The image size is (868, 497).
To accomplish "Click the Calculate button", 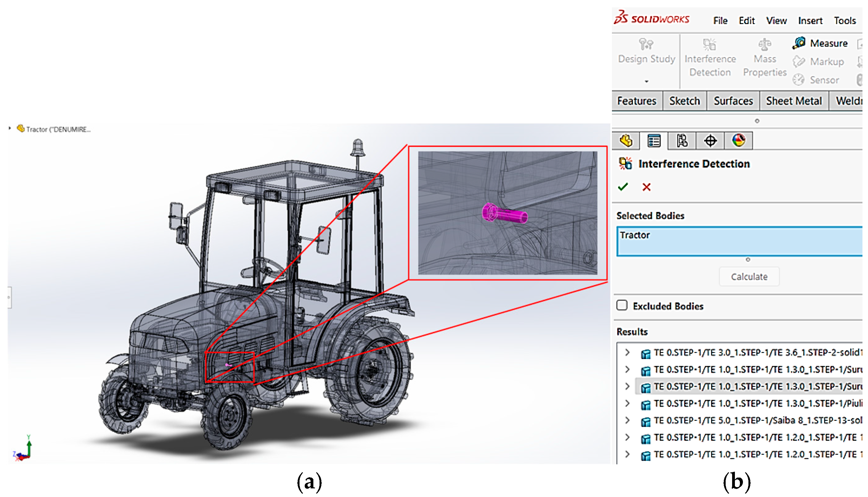I will [749, 277].
